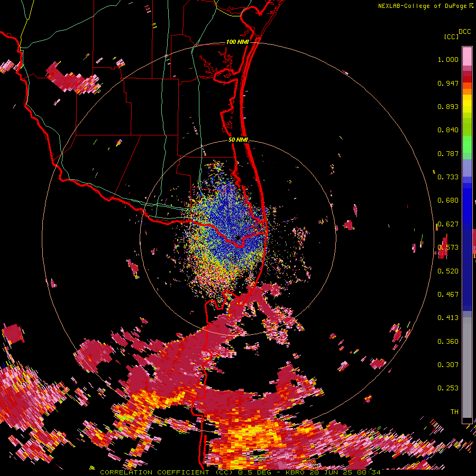476x476 pixels.
Task: Click the 0.947 color scale value
Action: (x=448, y=83)
